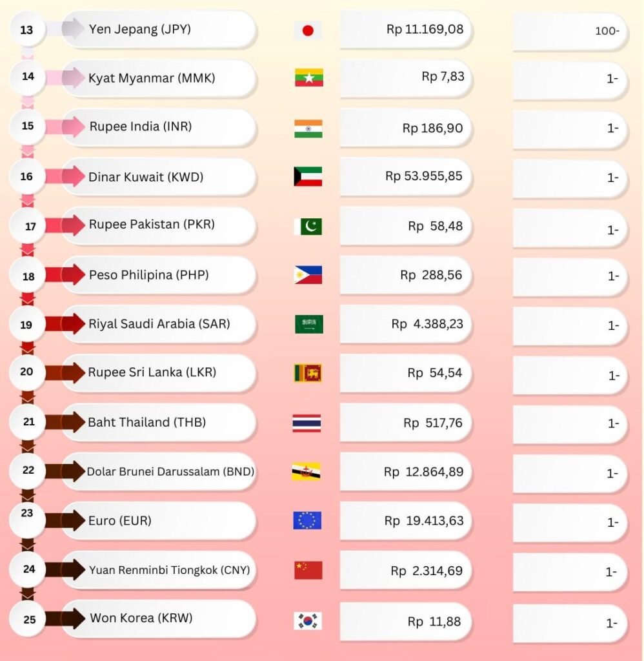The height and width of the screenshot is (661, 644).
Task: Select the Kuwait flag icon
Action: (308, 177)
